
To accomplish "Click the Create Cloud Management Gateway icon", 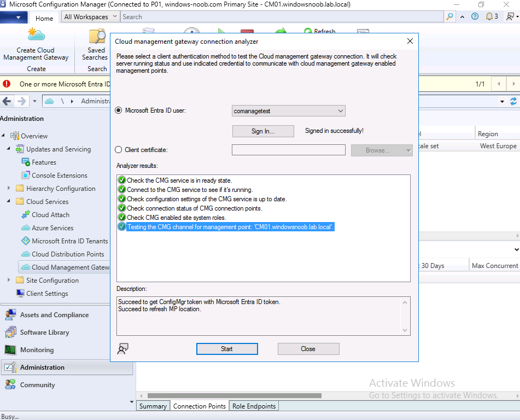I will click(x=36, y=35).
